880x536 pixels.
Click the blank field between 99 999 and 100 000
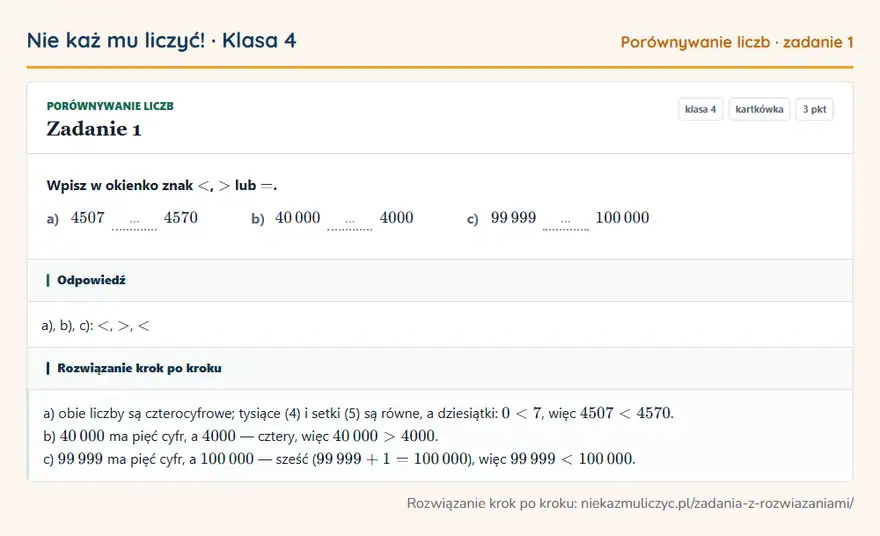(566, 222)
